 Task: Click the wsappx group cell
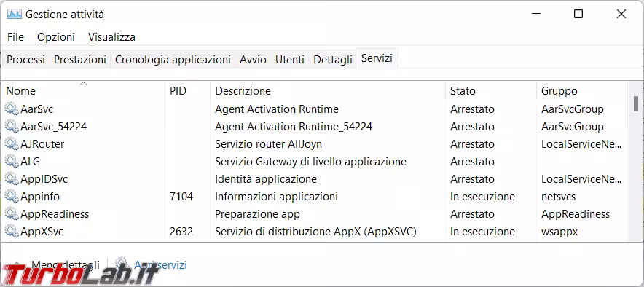coord(559,232)
